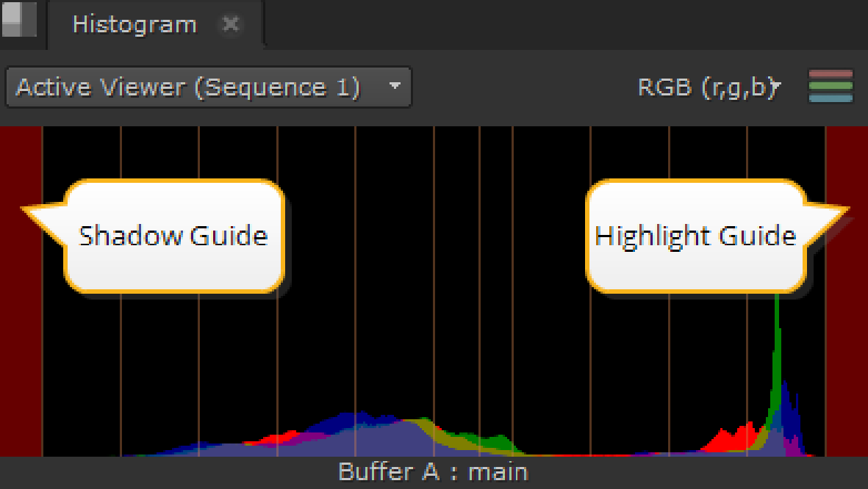
Task: Click the tall green histogram peak
Action: pyautogui.click(x=776, y=352)
